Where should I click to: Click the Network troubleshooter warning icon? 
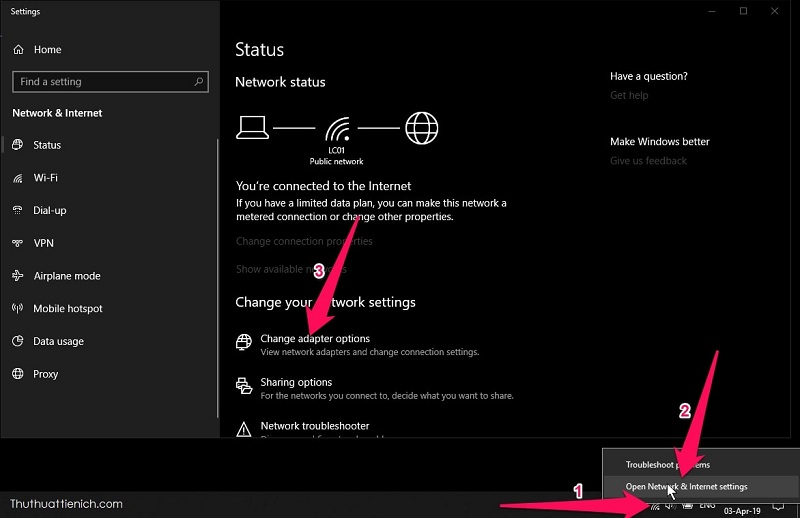click(x=243, y=429)
